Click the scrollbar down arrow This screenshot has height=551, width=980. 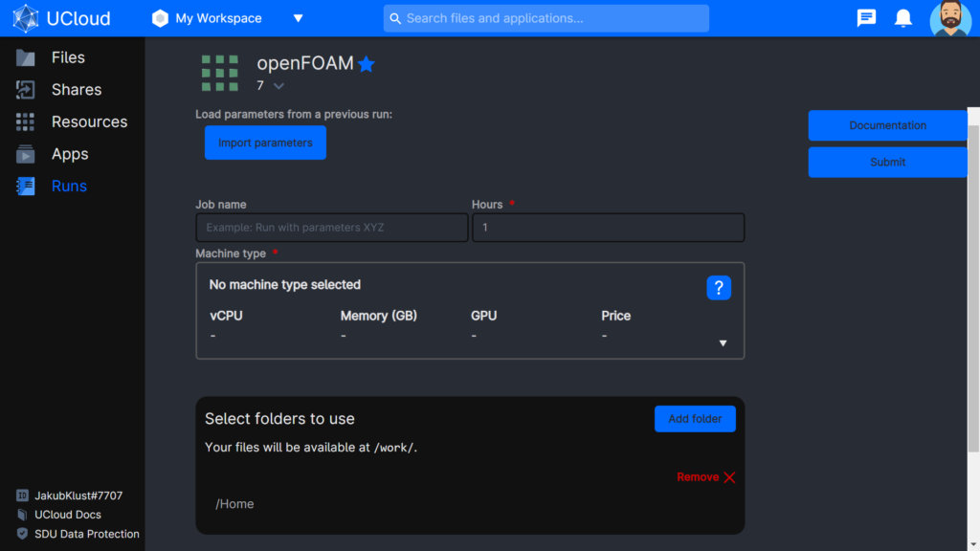[x=973, y=545]
